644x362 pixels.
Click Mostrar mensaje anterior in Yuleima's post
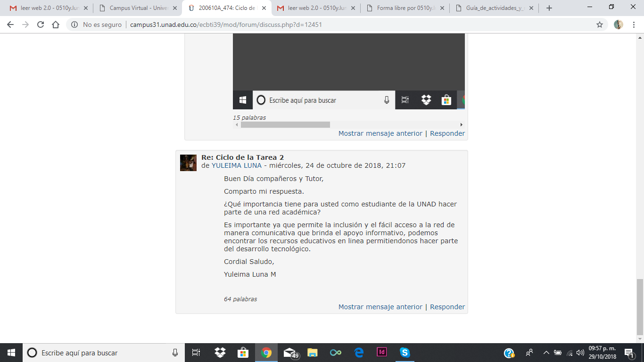click(380, 307)
